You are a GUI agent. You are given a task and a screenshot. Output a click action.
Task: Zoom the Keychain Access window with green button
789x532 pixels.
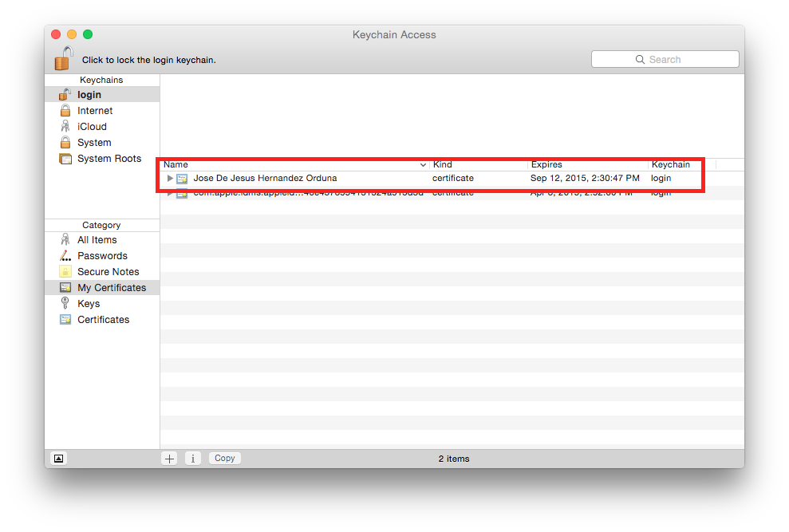tap(88, 34)
